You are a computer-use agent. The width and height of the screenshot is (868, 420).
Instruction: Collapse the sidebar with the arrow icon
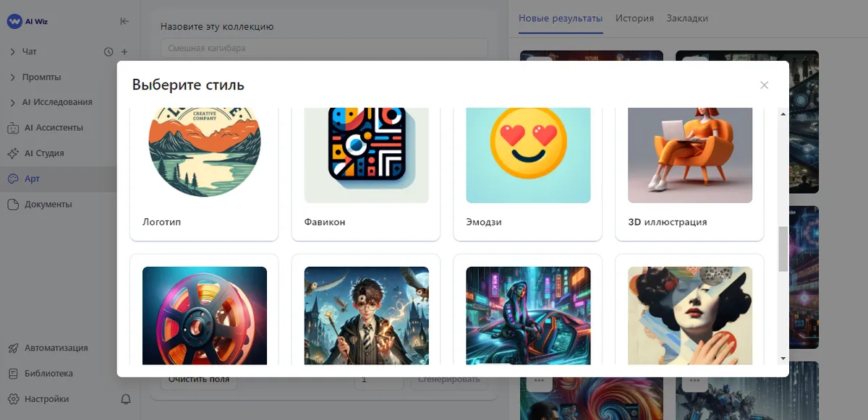pyautogui.click(x=124, y=22)
